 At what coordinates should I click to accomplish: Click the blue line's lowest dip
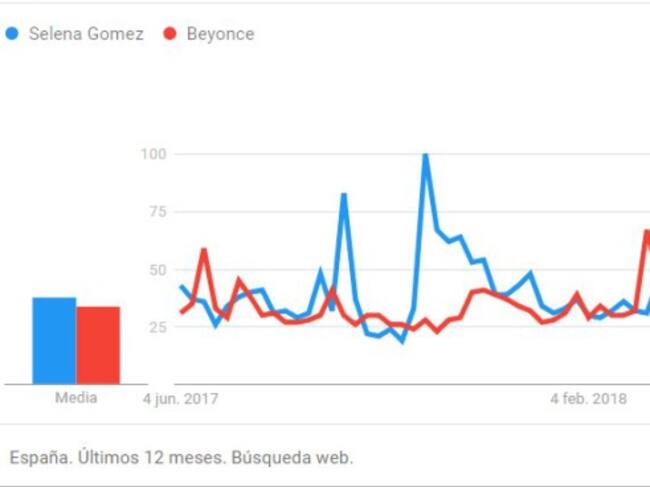[x=403, y=342]
